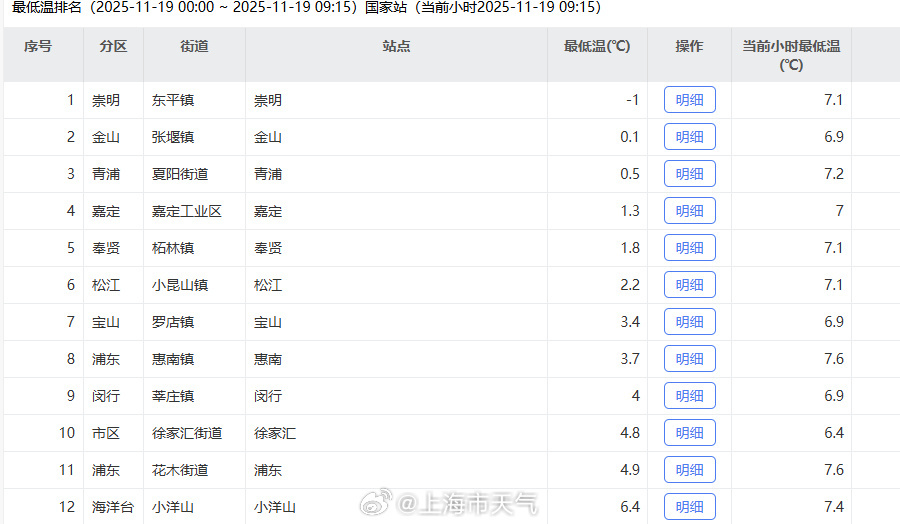This screenshot has height=524, width=900.
Task: Open 明细 for 松江 小昆山镇
Action: click(x=689, y=285)
